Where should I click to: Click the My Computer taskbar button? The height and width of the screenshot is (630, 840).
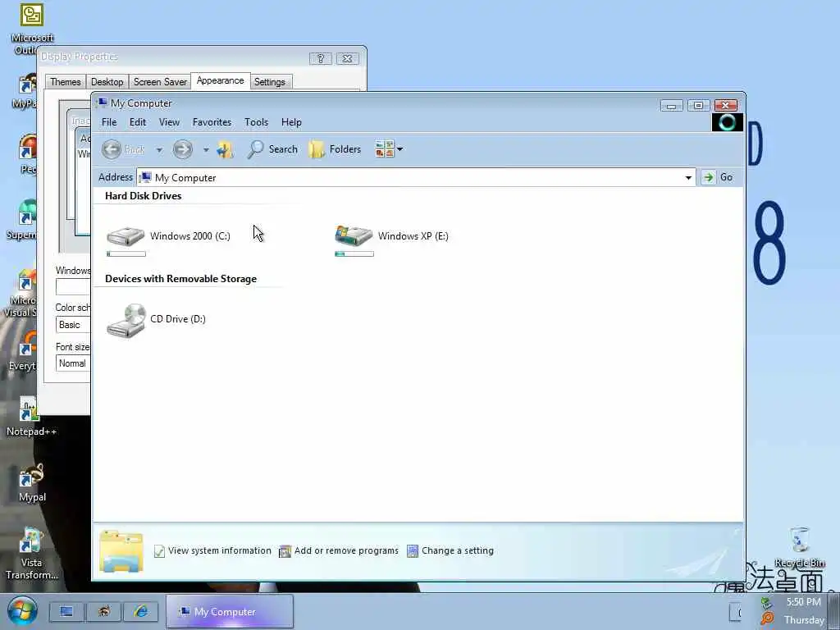(230, 611)
